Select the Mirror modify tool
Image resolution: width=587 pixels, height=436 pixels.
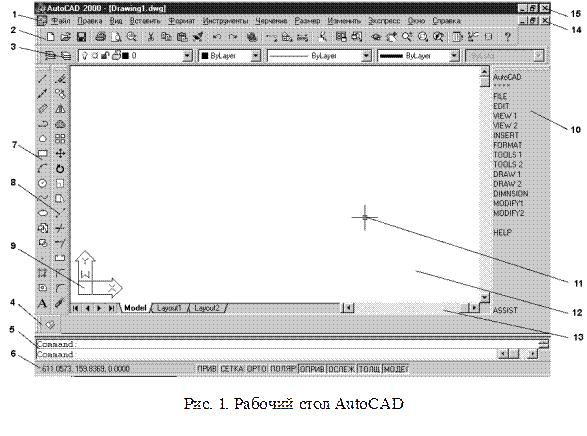pos(60,109)
